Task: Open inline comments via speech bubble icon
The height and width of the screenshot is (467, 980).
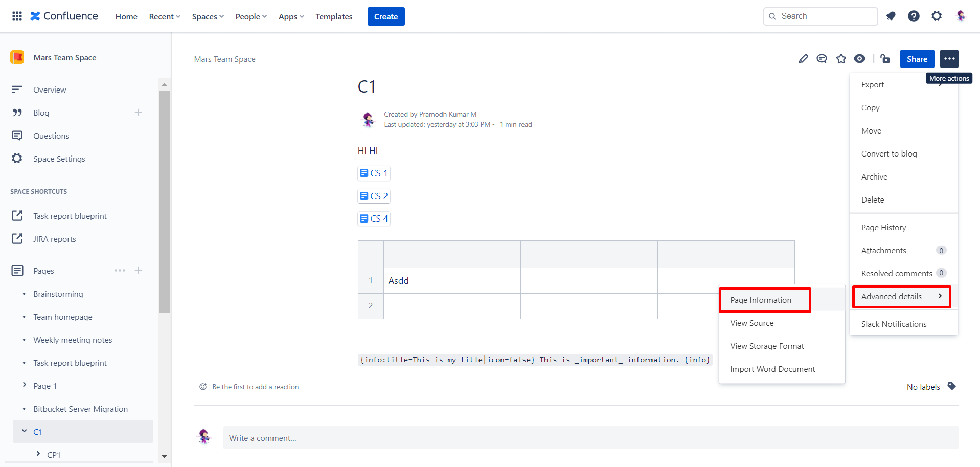Action: (x=822, y=59)
